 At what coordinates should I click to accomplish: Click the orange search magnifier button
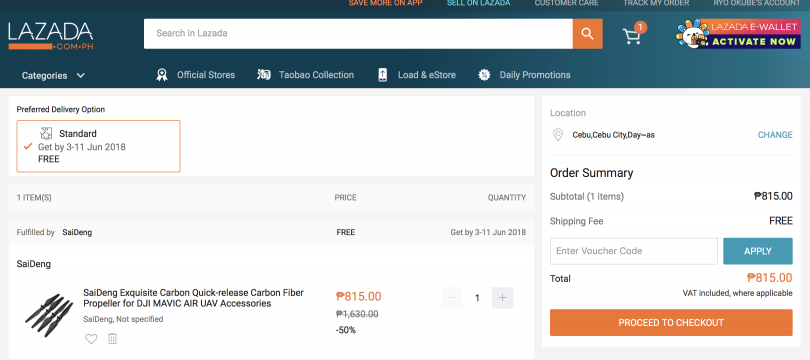point(587,34)
